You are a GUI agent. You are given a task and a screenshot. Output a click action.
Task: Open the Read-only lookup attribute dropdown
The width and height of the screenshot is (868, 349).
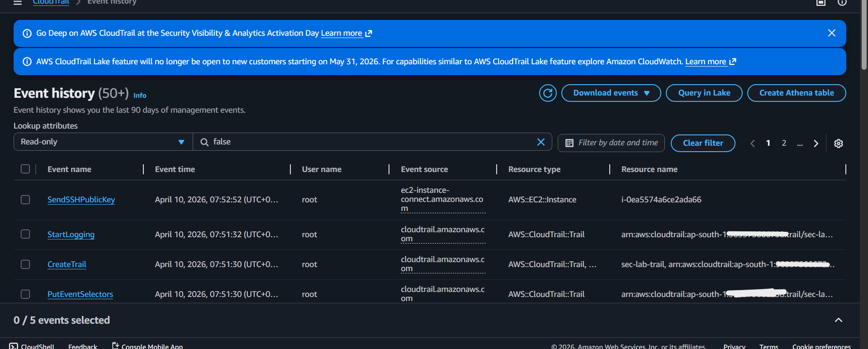[103, 142]
